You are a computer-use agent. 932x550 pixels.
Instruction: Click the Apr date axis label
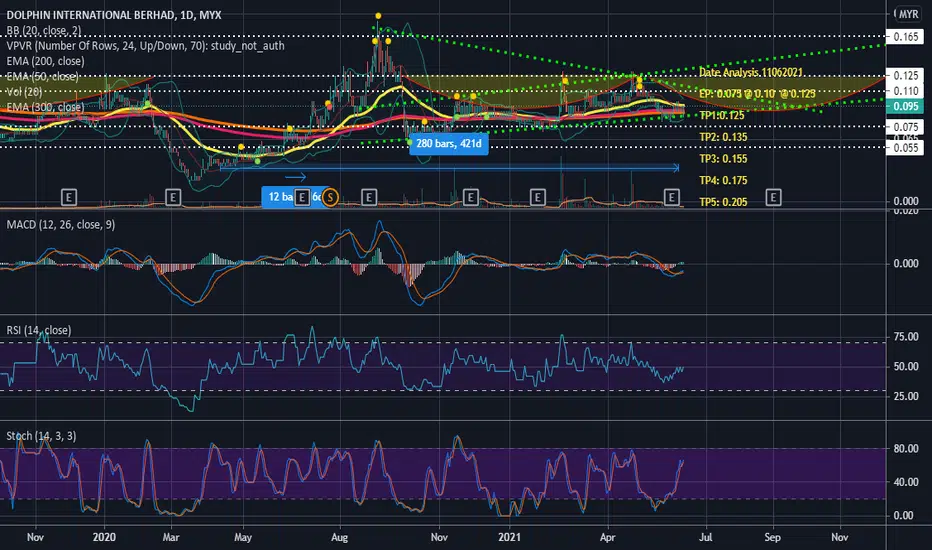[607, 538]
